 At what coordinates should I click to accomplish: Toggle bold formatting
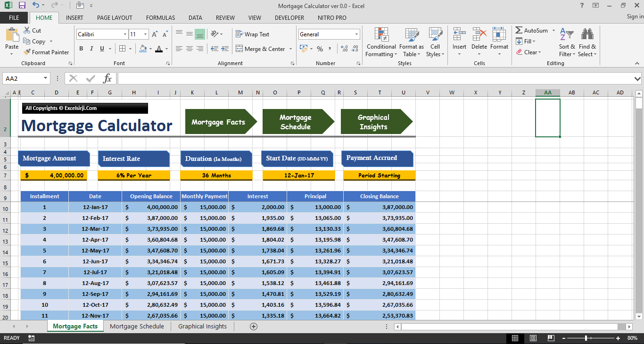pyautogui.click(x=81, y=49)
